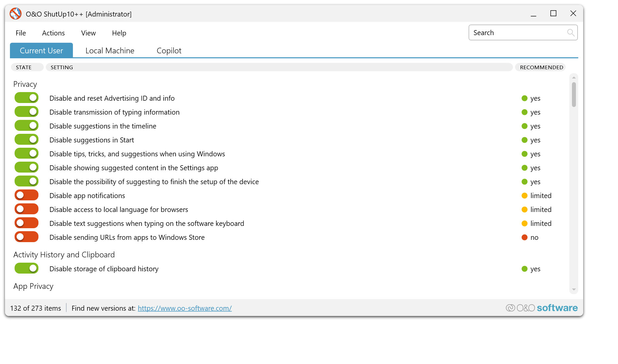
Task: Toggle off clipboard history storage
Action: (x=26, y=268)
